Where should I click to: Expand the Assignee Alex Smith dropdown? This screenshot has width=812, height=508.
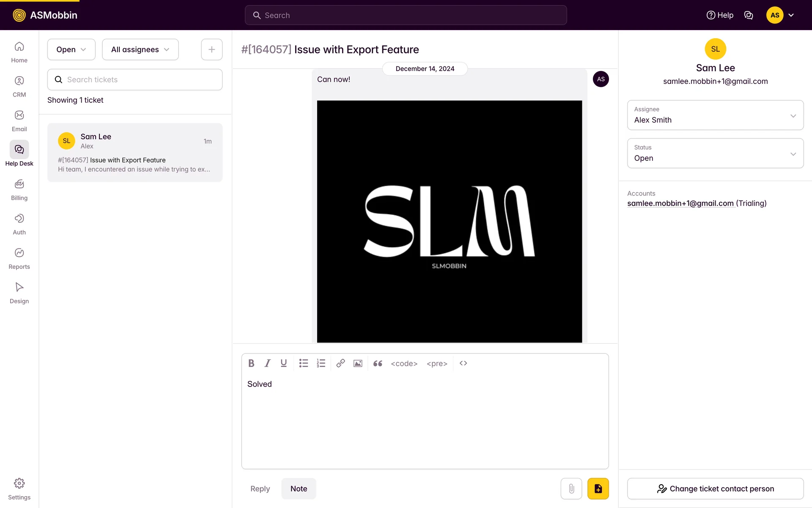[715, 115]
